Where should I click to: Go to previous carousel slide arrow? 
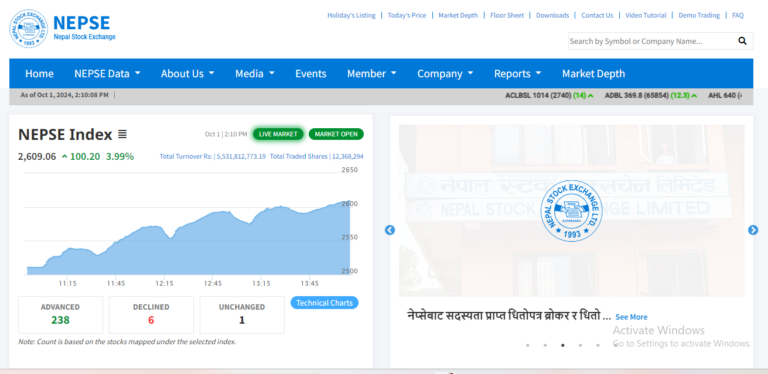390,230
